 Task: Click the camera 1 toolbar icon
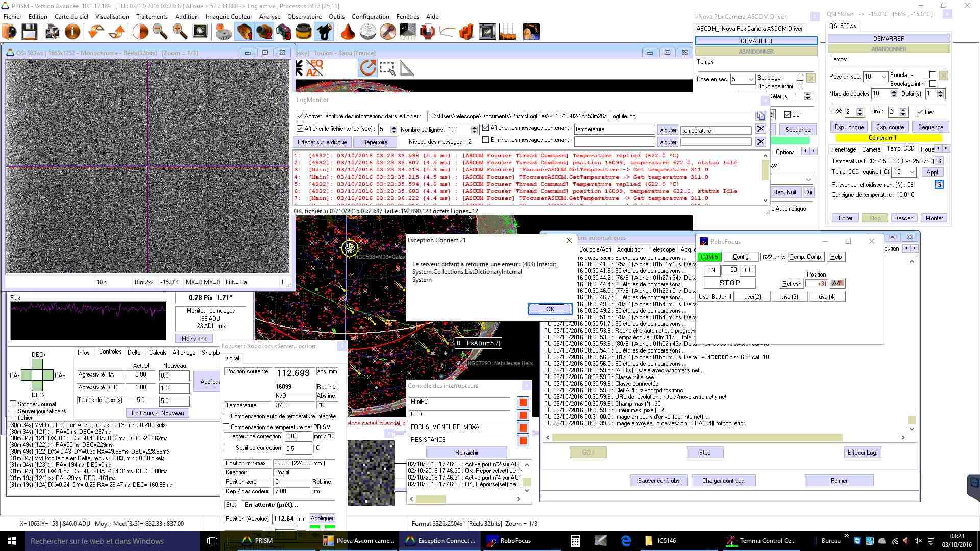click(244, 32)
